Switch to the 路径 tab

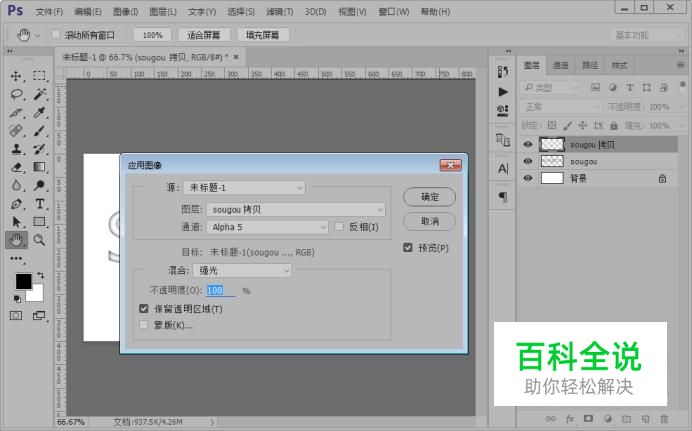click(590, 66)
